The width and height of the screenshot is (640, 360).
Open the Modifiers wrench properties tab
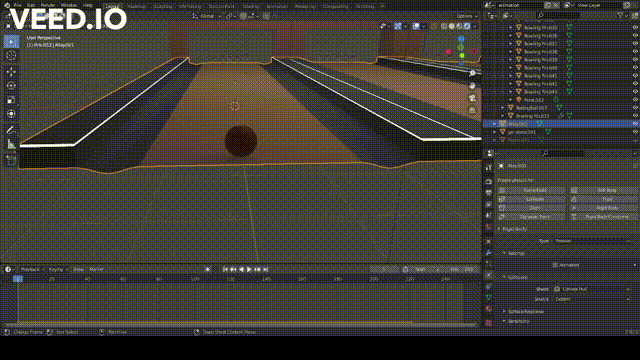[x=489, y=253]
